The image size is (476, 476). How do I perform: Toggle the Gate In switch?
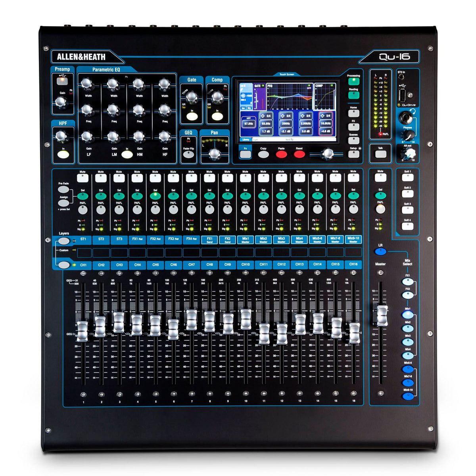point(192,117)
